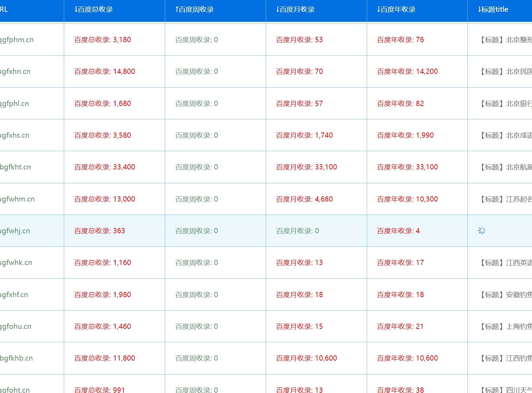Open the gfphl.cn URL link

(x=14, y=104)
